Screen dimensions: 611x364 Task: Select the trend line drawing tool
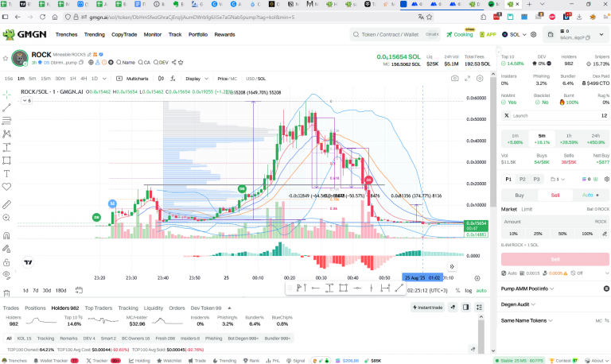(6, 108)
